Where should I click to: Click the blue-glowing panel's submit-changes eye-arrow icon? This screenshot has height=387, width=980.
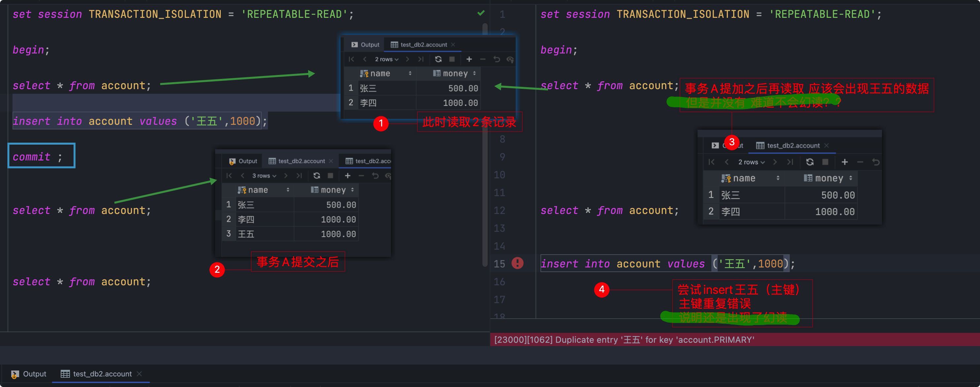tap(510, 59)
